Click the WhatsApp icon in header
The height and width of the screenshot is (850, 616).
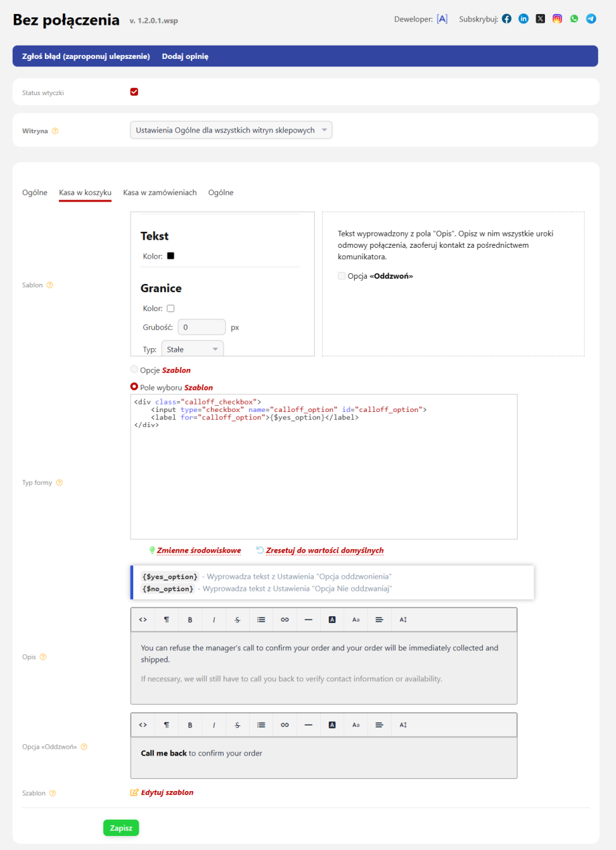pos(574,19)
